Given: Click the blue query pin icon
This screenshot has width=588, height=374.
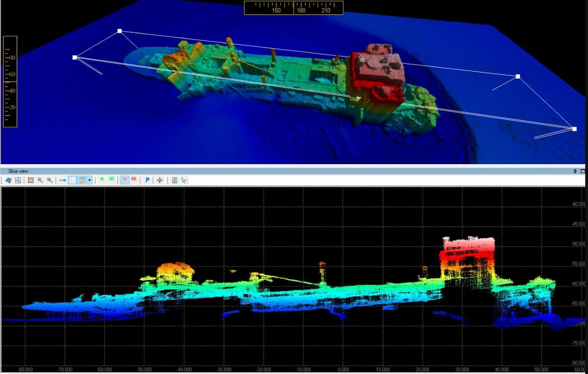Looking at the screenshot, I should (x=147, y=180).
